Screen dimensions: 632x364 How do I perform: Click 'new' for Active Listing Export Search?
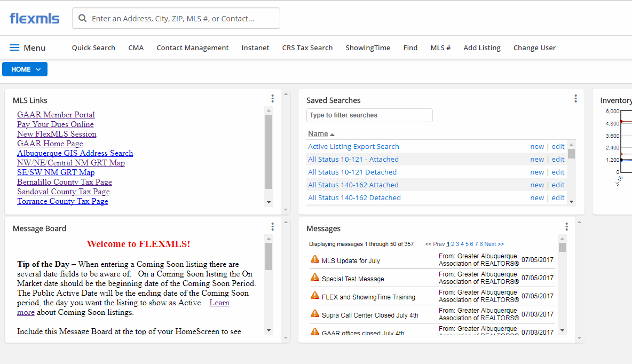coord(537,147)
